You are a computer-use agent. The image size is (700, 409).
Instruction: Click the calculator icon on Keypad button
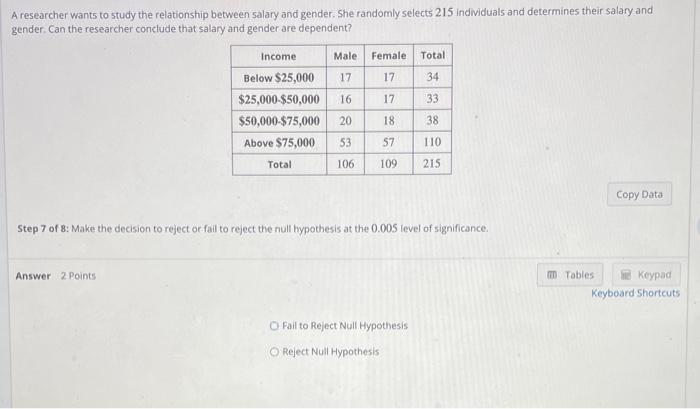tap(626, 275)
